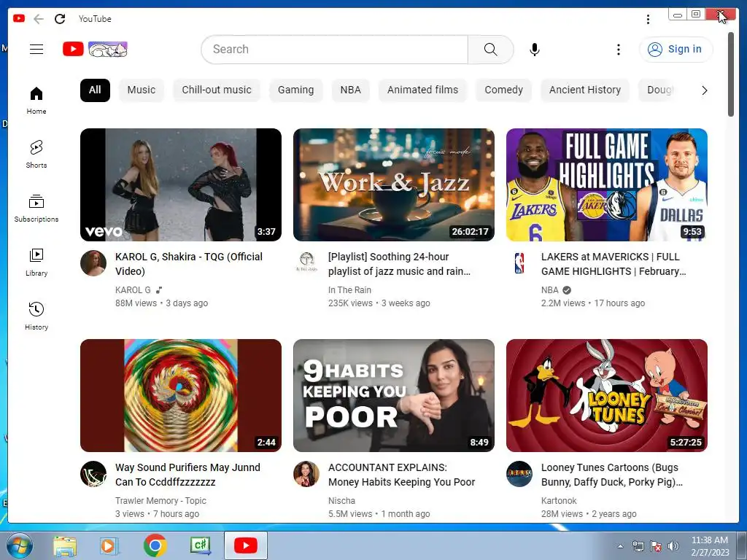The width and height of the screenshot is (747, 560).
Task: Open Windows Explorer from taskbar
Action: [x=65, y=545]
